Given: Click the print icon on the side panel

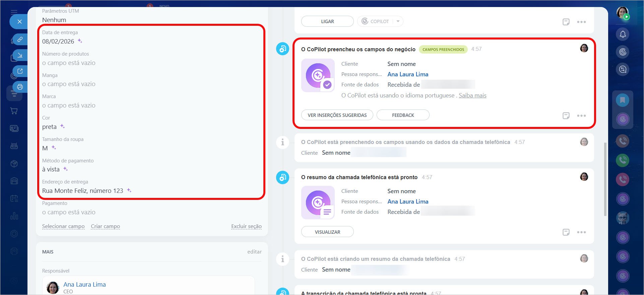Looking at the screenshot, I should coord(20,87).
